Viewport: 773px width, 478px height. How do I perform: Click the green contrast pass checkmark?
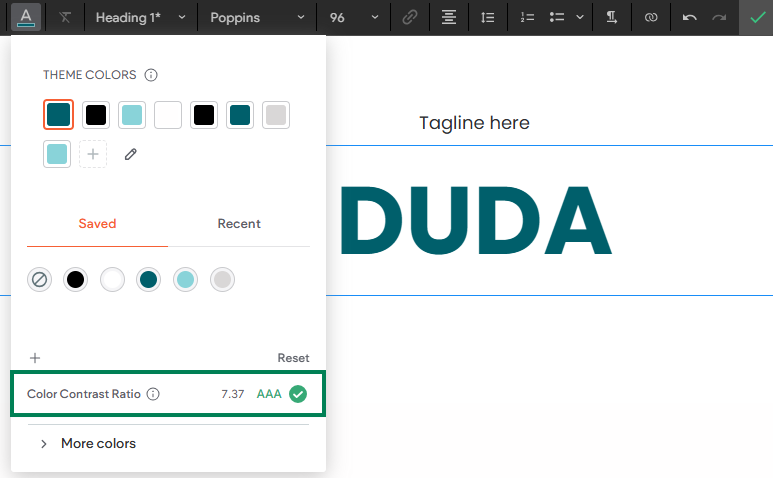298,394
